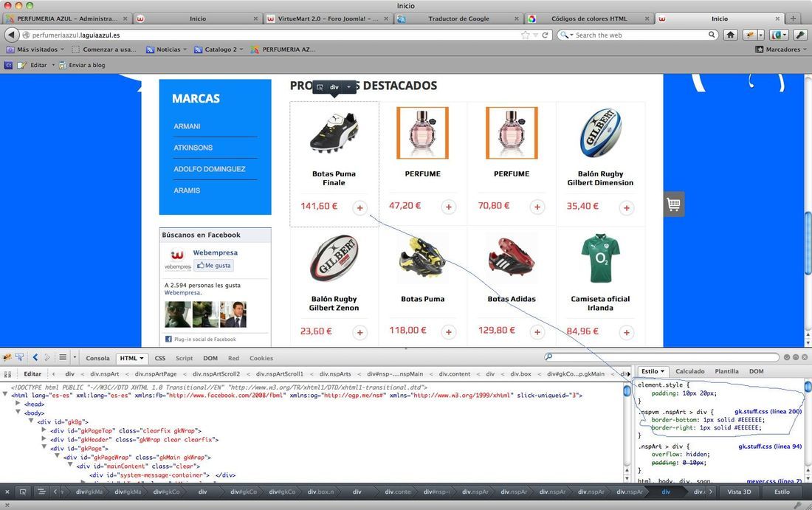Viewport: 812px width, 510px height.
Task: Expand the head node
Action: 18,403
